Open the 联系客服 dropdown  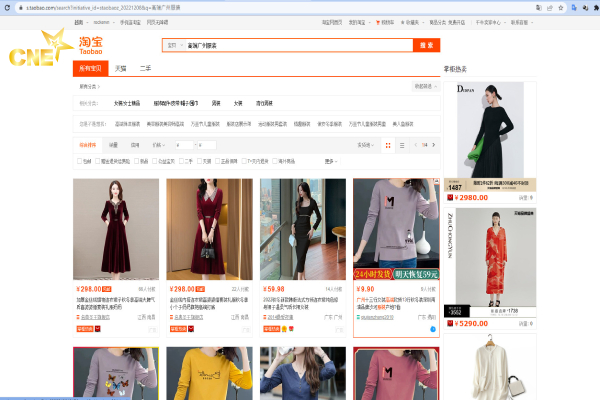click(522, 23)
